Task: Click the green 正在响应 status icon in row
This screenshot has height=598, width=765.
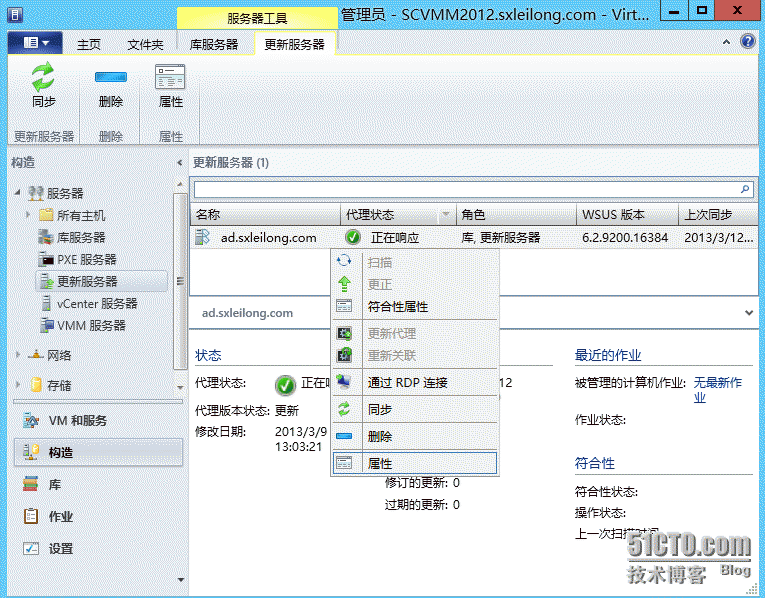Action: coord(353,238)
